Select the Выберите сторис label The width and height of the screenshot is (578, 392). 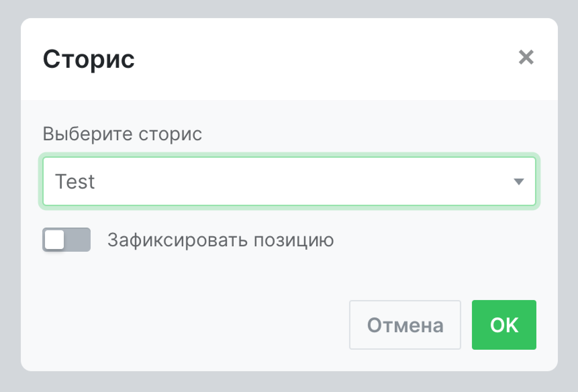tap(123, 134)
